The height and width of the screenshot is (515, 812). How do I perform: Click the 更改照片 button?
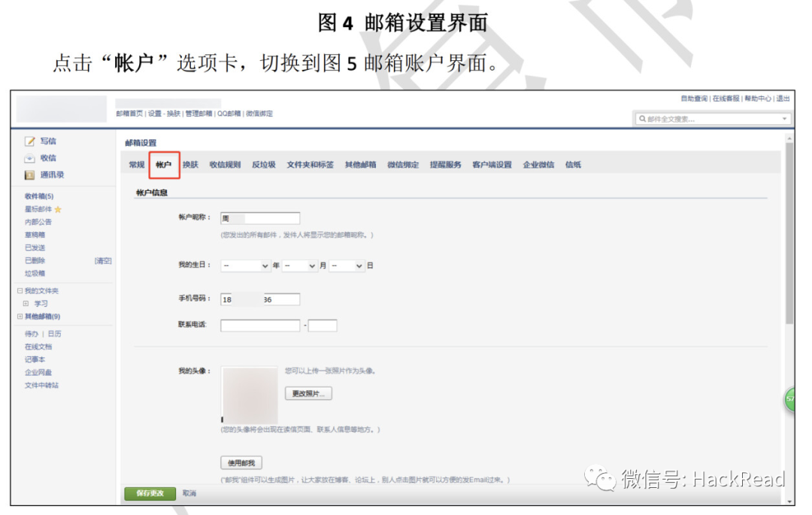pyautogui.click(x=308, y=394)
